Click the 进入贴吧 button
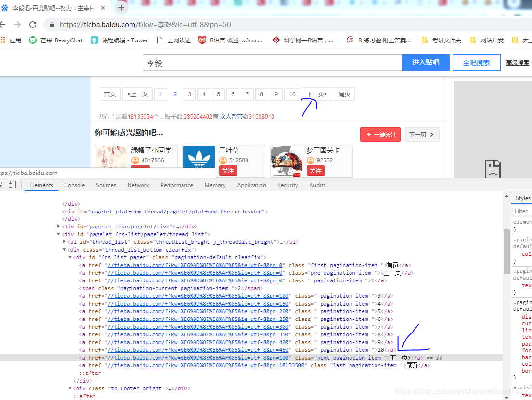 tap(426, 63)
